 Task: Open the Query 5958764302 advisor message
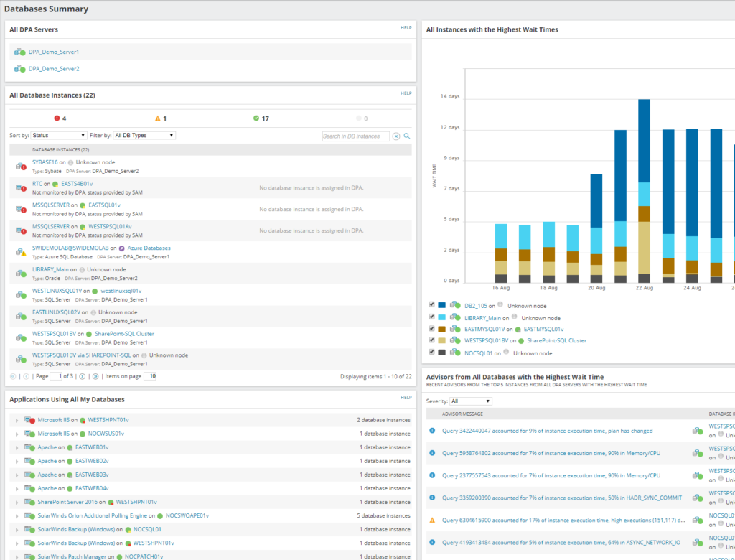coord(551,453)
